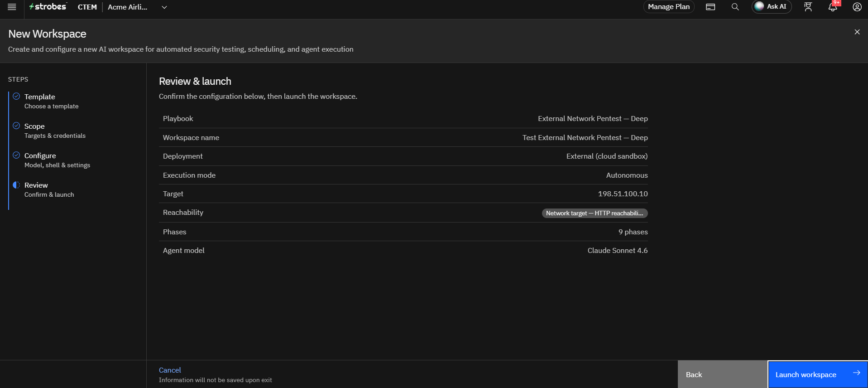Click the icon left of the notifications bell
The height and width of the screenshot is (388, 868).
click(x=808, y=7)
